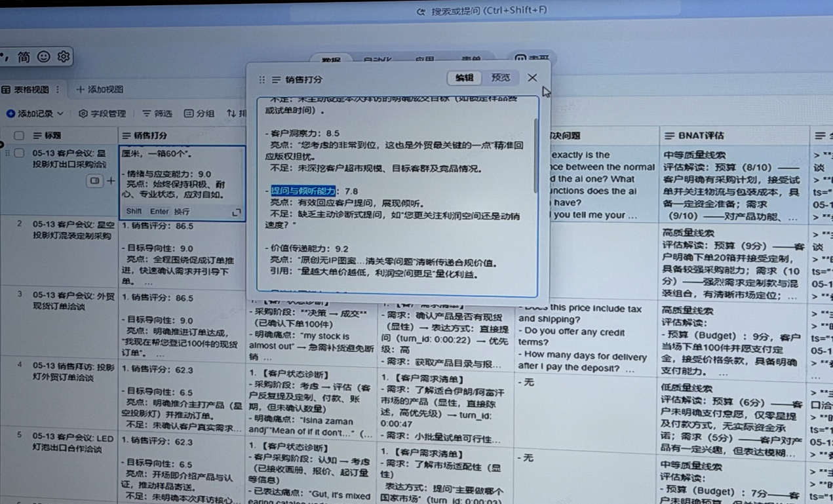Click the popup editor's vertical scrollbar

coord(535,155)
